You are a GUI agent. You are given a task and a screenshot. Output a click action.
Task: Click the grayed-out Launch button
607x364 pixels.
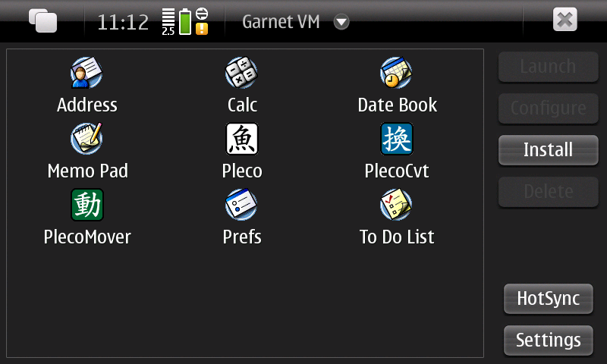click(x=548, y=67)
